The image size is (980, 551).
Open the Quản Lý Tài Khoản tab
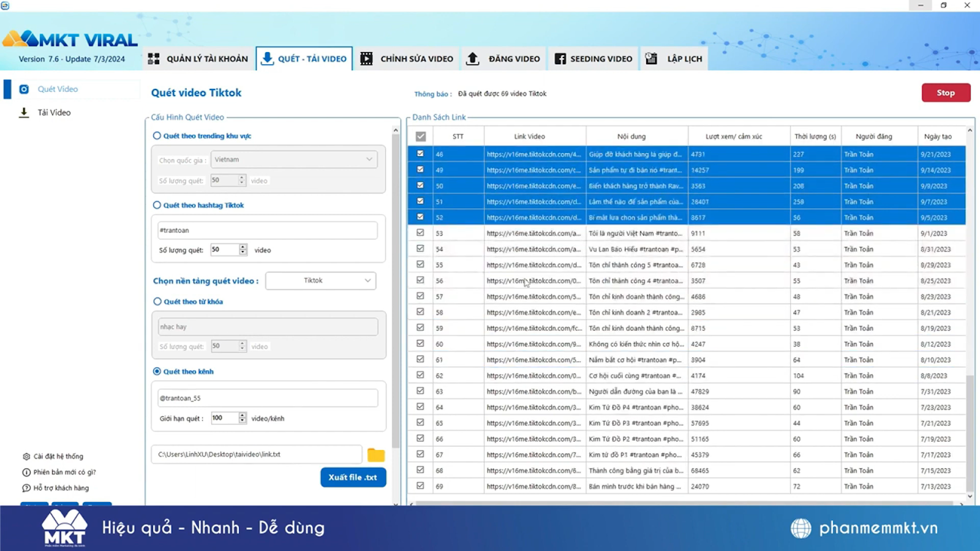[198, 59]
